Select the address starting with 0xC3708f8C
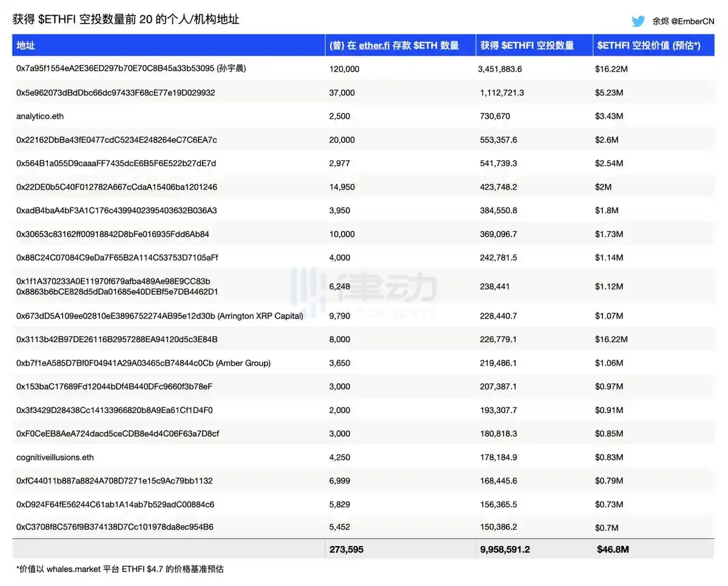 pos(115,527)
